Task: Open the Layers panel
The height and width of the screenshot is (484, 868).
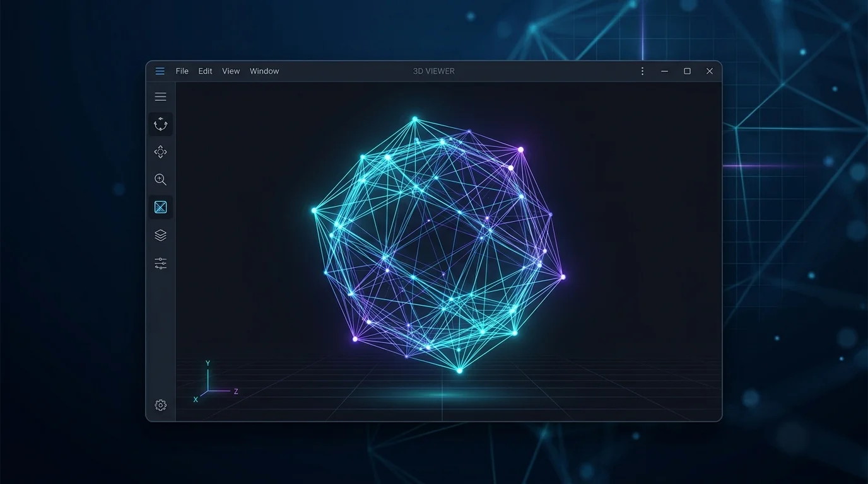Action: pyautogui.click(x=161, y=235)
